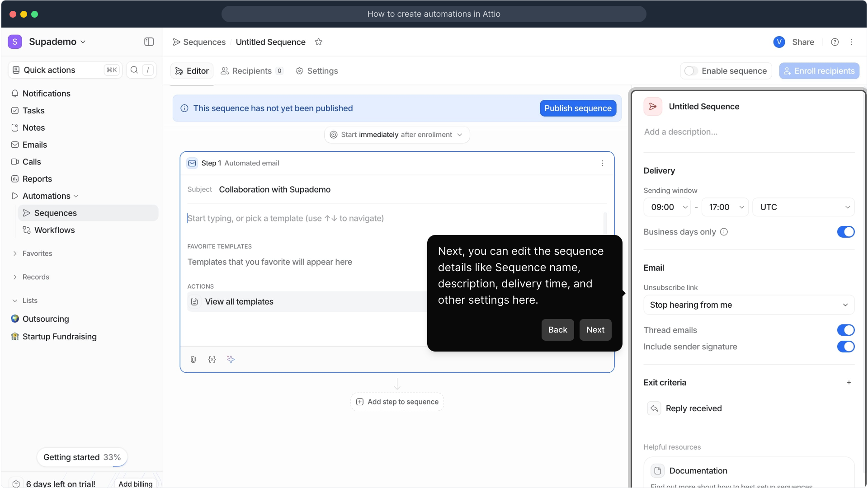The height and width of the screenshot is (488, 868).
Task: Open the 09:00 start time dropdown
Action: [667, 207]
